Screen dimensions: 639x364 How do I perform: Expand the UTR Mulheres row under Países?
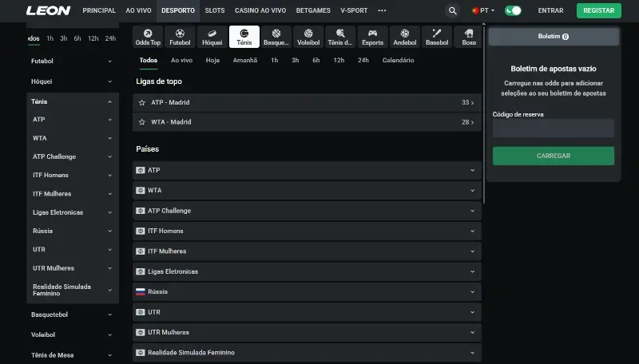point(307,332)
